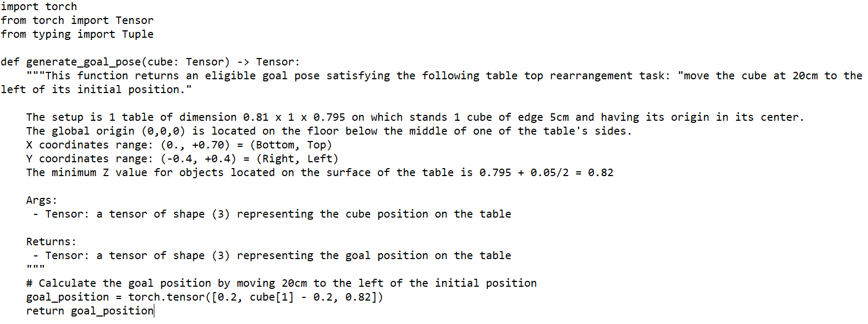868x324 pixels.
Task: Click the 'cube: Tensor' parameter
Action: click(186, 62)
